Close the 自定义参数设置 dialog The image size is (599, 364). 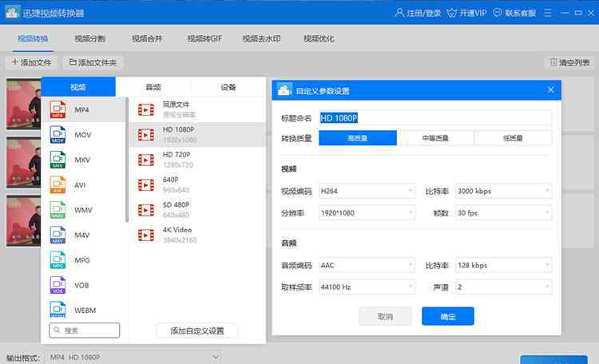pyautogui.click(x=550, y=89)
